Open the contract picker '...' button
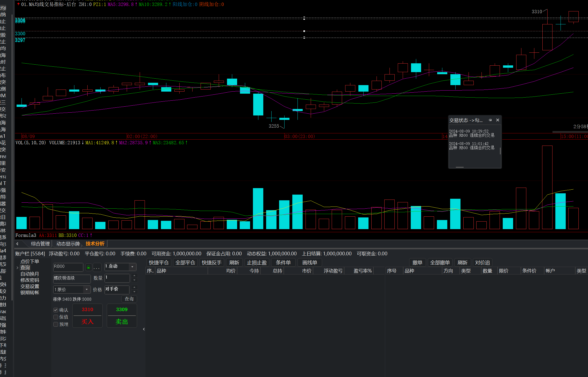 click(x=97, y=267)
